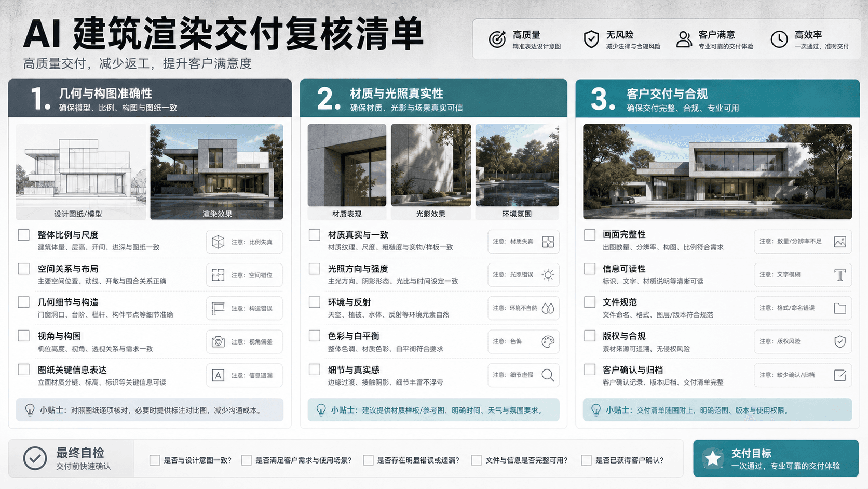Click the main title AI 建筑渲染交付复核清单
868x489 pixels.
[x=223, y=34]
